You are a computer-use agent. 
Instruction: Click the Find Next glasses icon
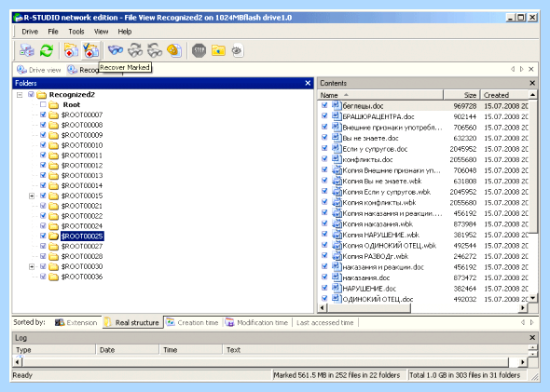point(135,50)
